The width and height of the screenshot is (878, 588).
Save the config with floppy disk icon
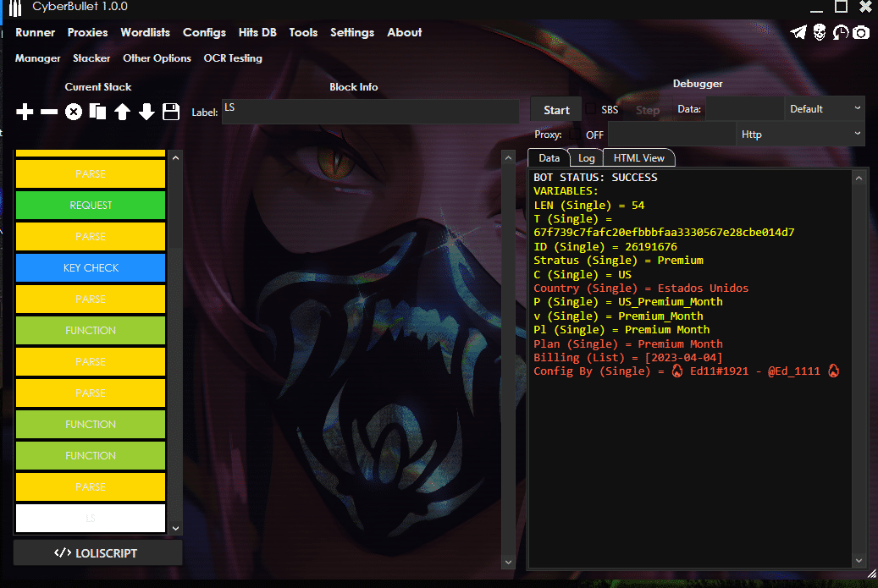(x=170, y=112)
